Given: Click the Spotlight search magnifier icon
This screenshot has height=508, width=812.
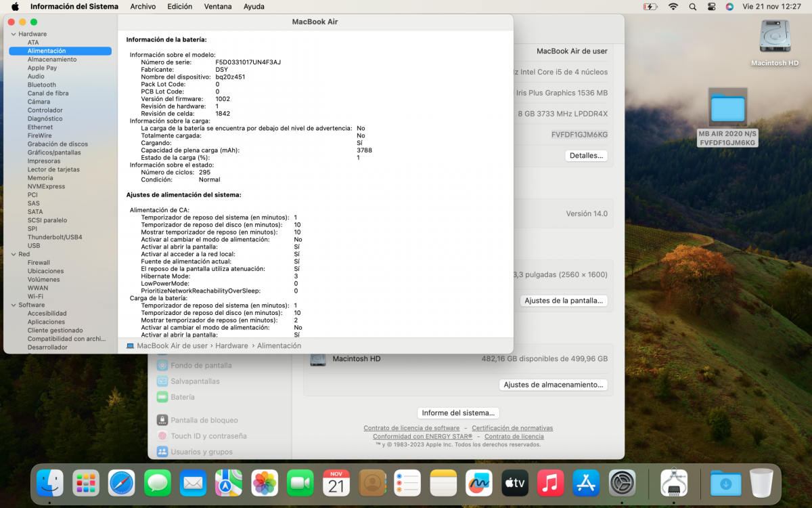Looking at the screenshot, I should pos(692,6).
